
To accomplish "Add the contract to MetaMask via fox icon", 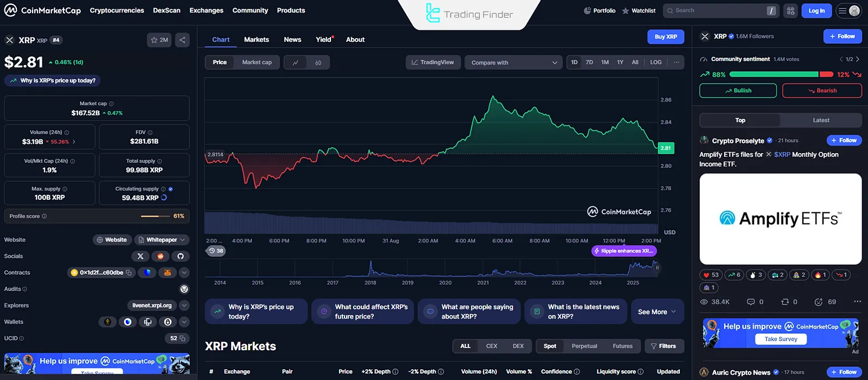I will 168,273.
